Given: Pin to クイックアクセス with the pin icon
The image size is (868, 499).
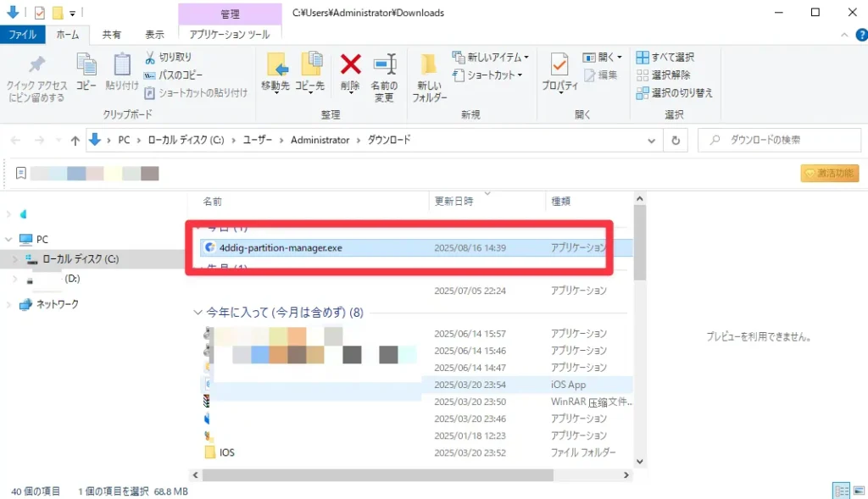Looking at the screenshot, I should tap(36, 63).
